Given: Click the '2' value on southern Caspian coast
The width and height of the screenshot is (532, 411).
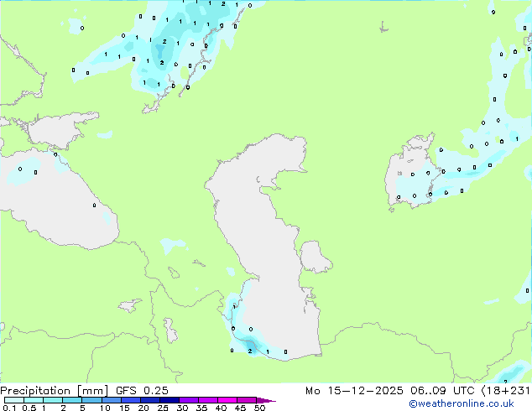Looking at the screenshot, I should pyautogui.click(x=250, y=351).
